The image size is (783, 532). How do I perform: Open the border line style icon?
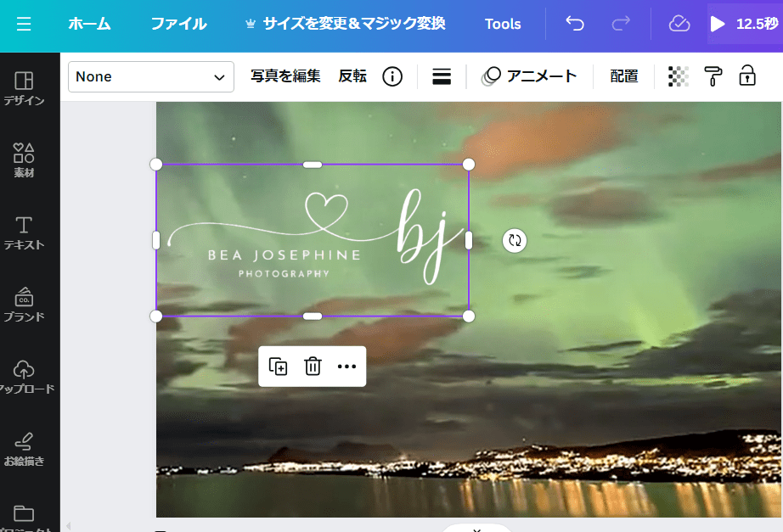click(442, 77)
